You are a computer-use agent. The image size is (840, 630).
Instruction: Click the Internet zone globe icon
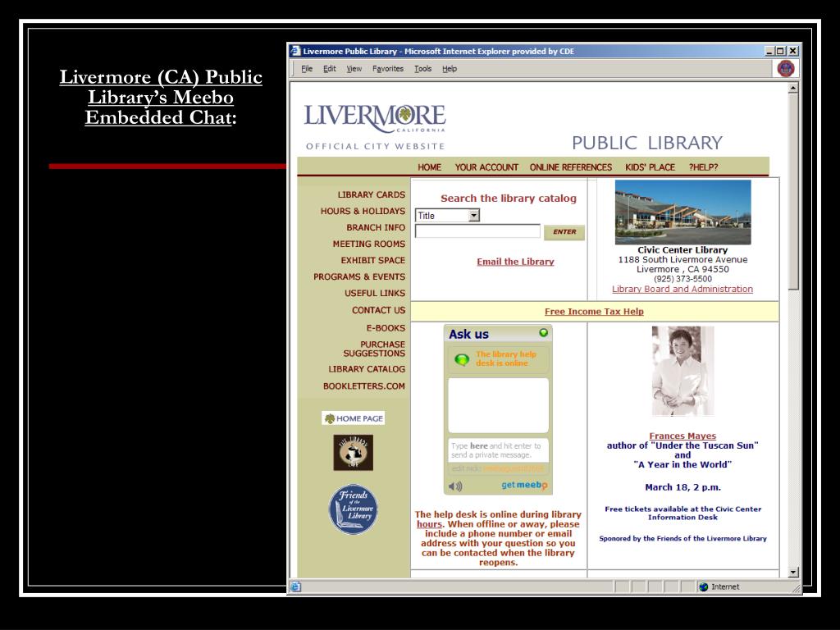pos(703,587)
